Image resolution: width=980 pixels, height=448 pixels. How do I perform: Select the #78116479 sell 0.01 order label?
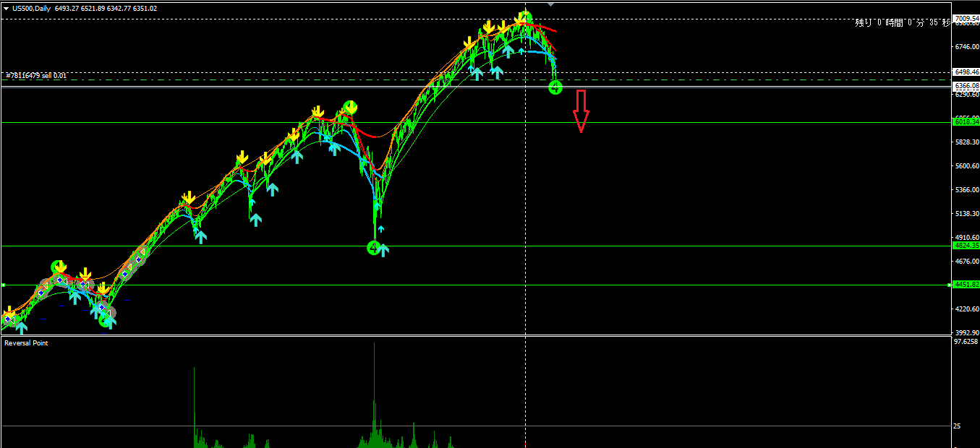[36, 75]
